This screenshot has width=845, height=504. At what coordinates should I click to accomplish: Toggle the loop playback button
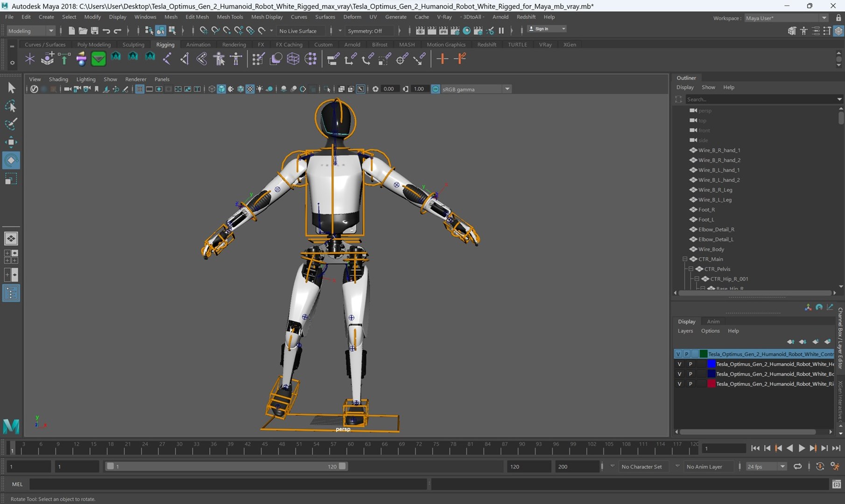pyautogui.click(x=798, y=466)
